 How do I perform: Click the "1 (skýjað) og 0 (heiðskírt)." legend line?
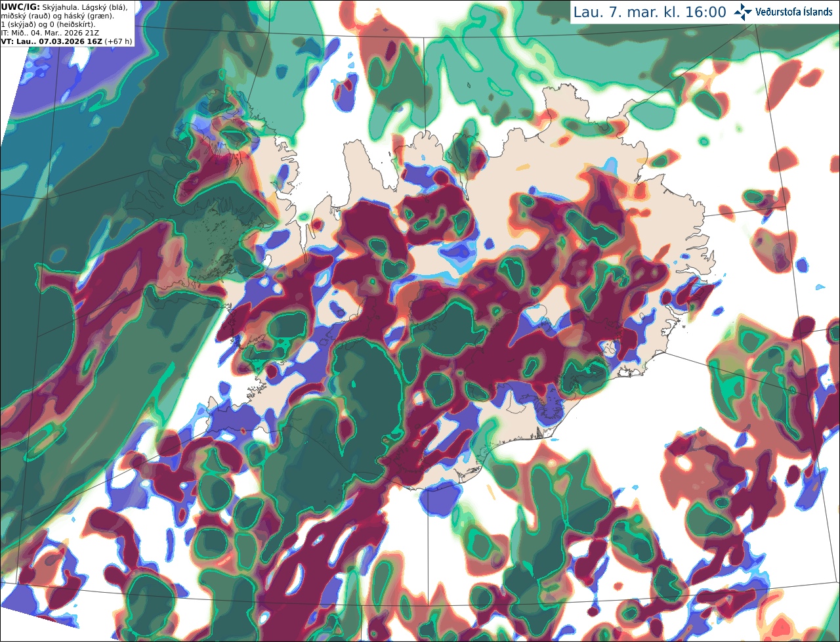tap(48, 24)
